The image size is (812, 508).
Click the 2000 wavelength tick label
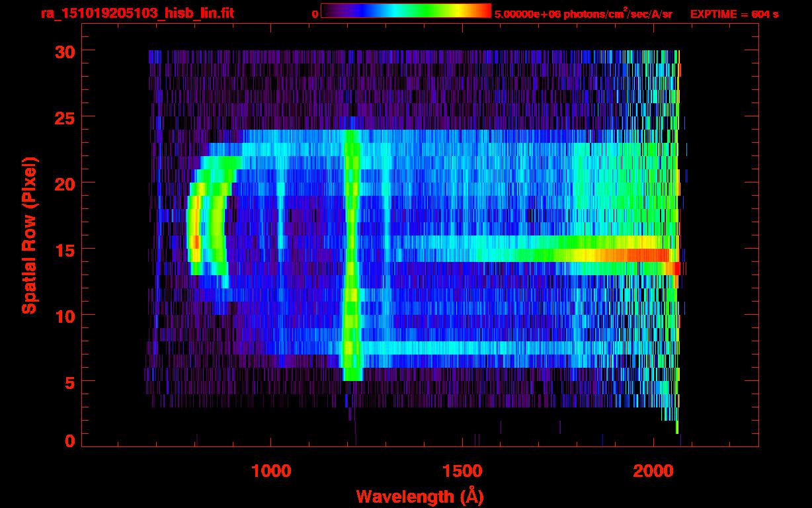[653, 471]
